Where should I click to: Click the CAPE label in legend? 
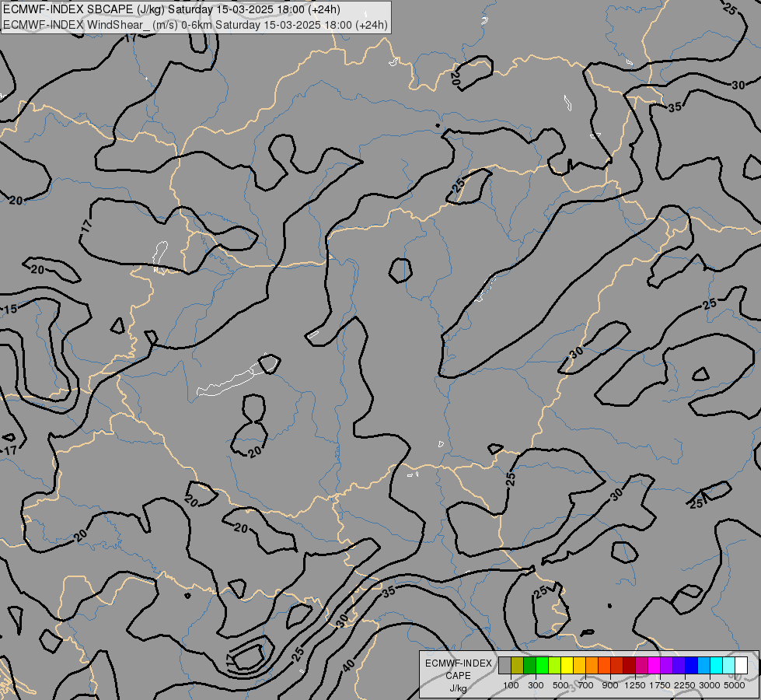[x=458, y=676]
